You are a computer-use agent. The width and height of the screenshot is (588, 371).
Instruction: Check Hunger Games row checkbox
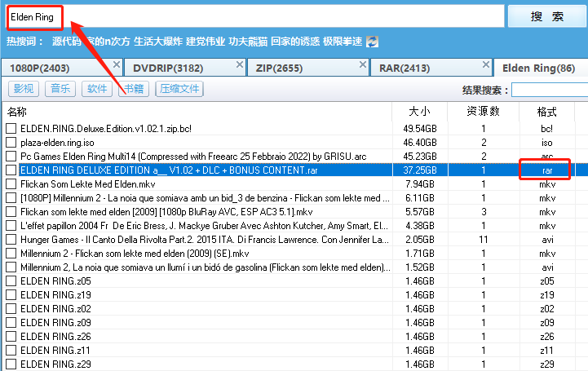(x=11, y=240)
